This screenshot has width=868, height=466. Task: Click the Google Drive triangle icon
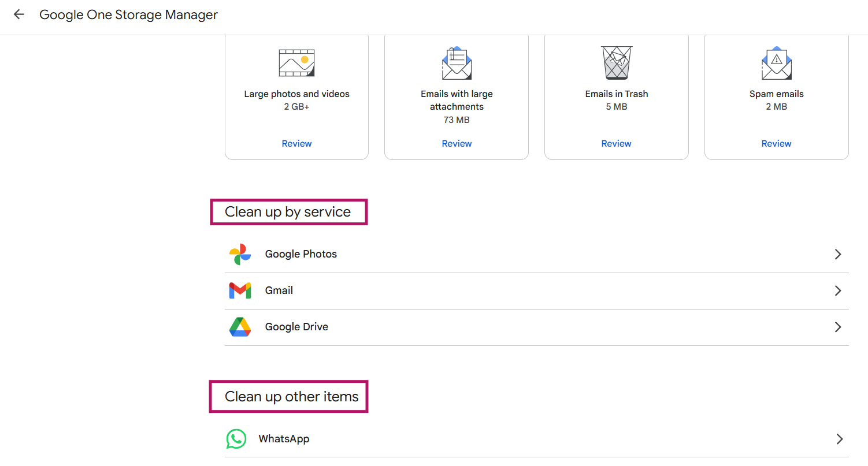click(240, 327)
